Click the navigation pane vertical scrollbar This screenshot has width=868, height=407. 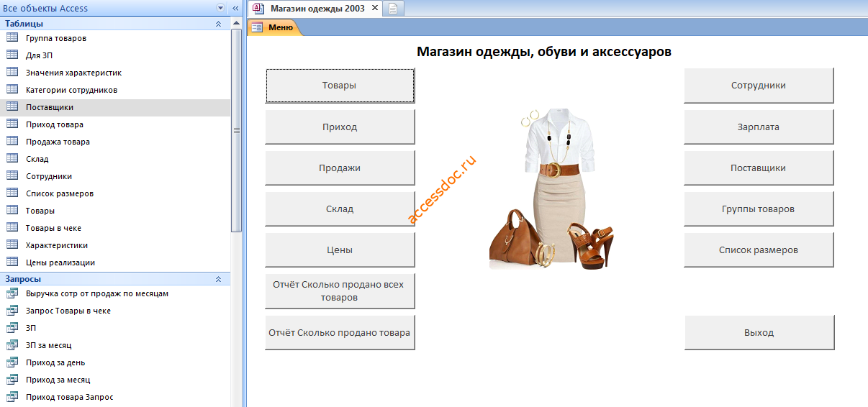236,130
